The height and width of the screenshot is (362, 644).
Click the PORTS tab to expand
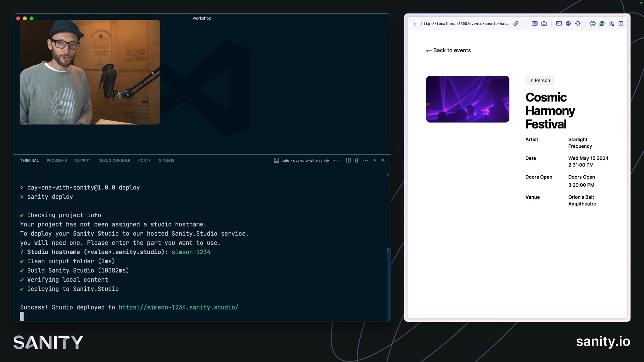(144, 161)
